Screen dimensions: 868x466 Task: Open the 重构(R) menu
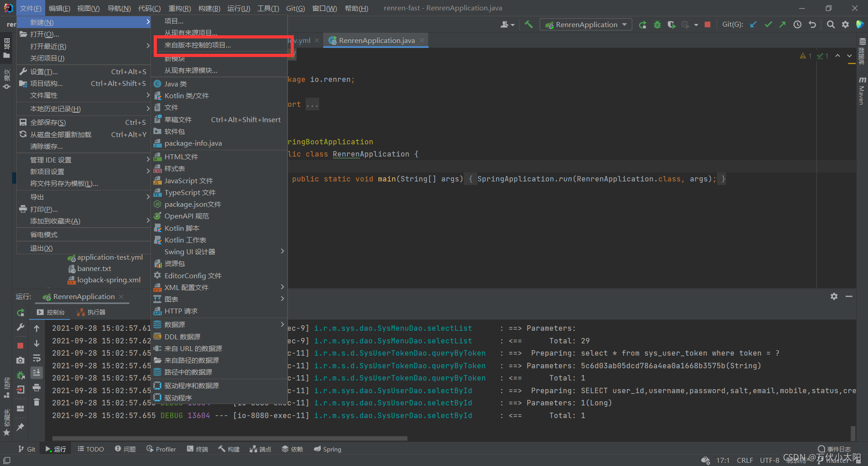pyautogui.click(x=179, y=8)
